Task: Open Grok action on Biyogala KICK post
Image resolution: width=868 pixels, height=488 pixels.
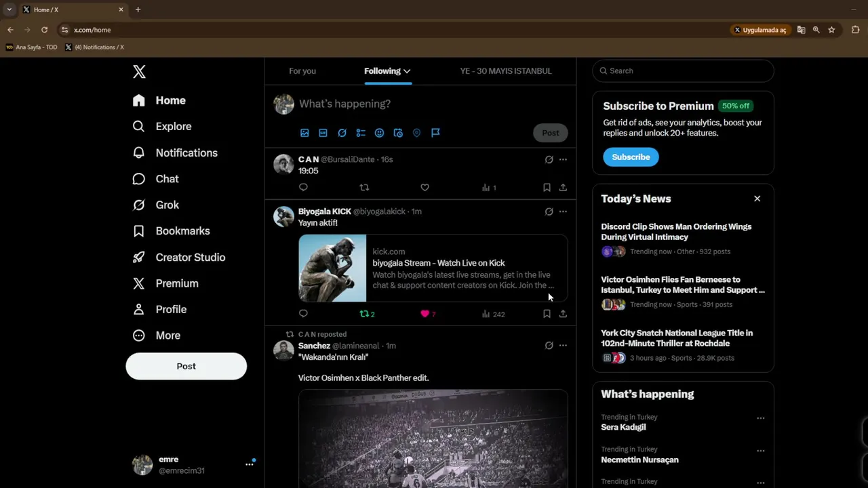Action: (x=549, y=211)
